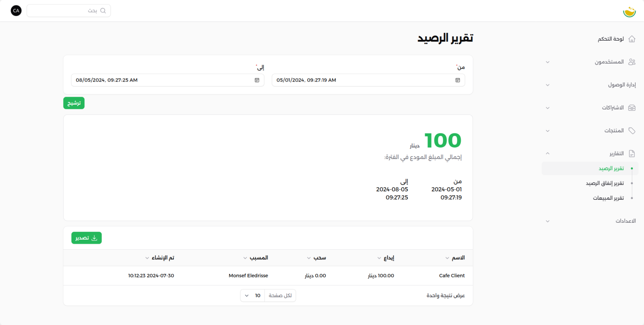
Task: Focus the بحث search field
Action: (69, 11)
